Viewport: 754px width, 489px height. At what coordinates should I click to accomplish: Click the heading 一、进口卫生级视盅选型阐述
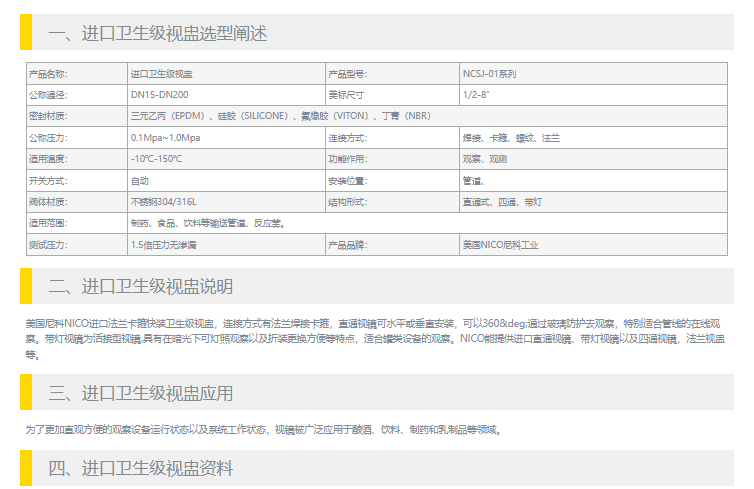(x=158, y=33)
